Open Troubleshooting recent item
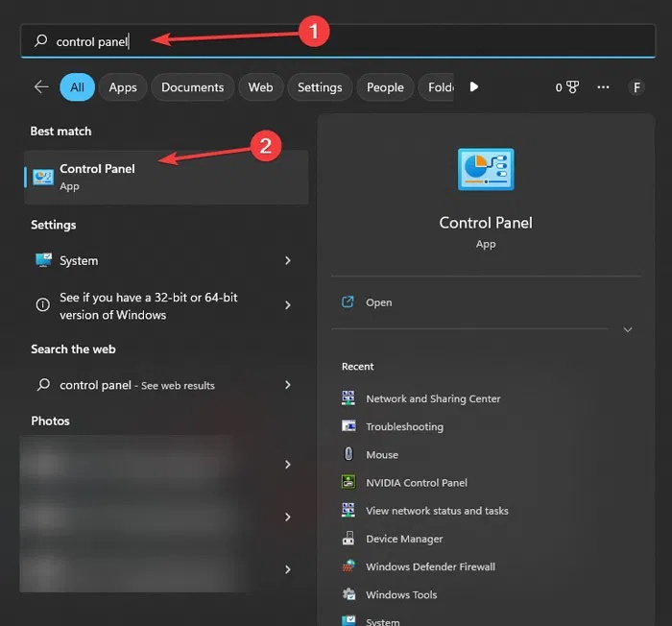672x626 pixels. [x=404, y=426]
